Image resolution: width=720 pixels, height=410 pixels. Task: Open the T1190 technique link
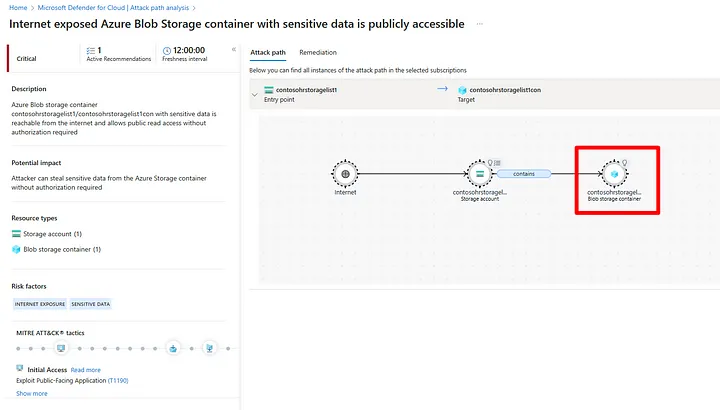pos(118,381)
